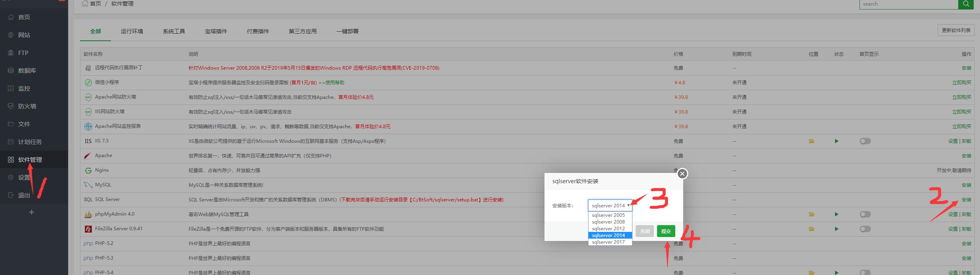The width and height of the screenshot is (980, 275).
Task: Click the plus icon below the sidebar menu
Action: 32,212
